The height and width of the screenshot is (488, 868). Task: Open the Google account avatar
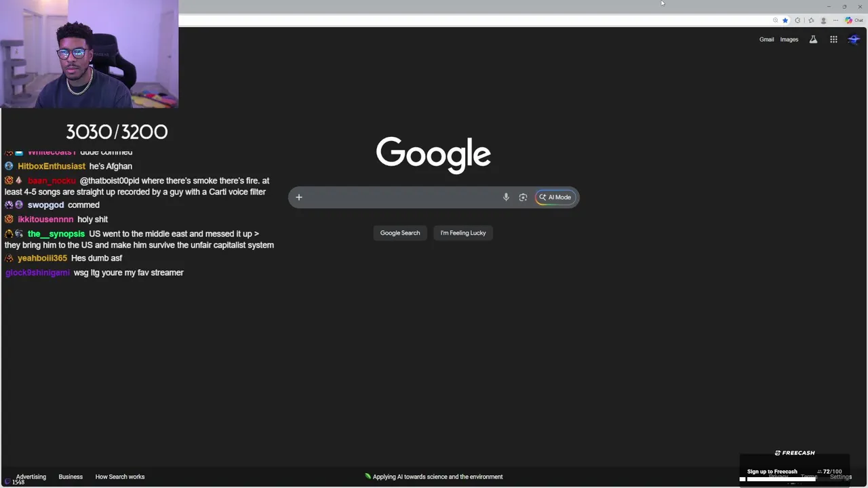[x=854, y=39]
